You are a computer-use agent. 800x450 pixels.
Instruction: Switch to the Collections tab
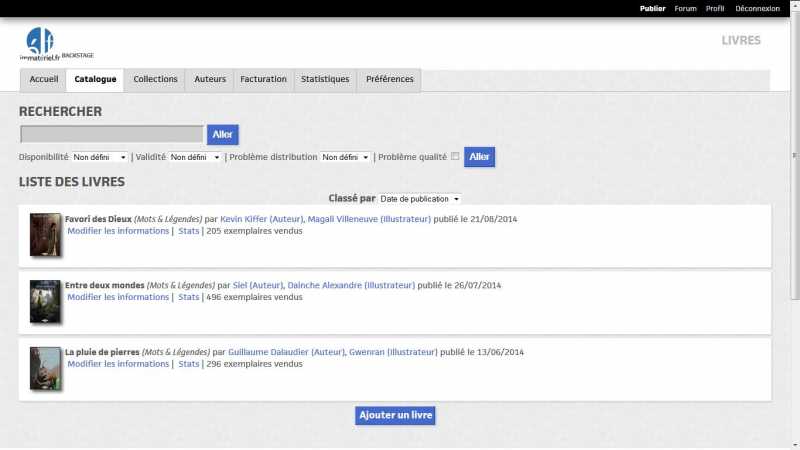(x=155, y=80)
